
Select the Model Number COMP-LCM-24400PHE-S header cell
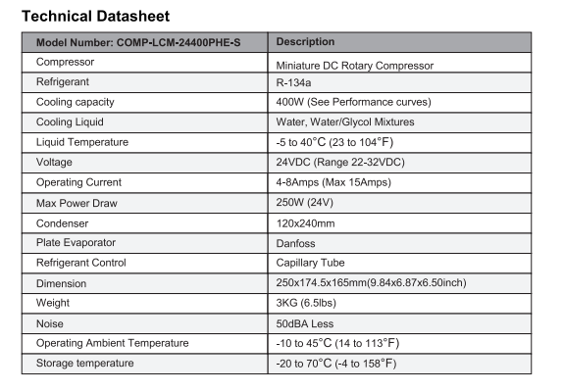tap(145, 42)
